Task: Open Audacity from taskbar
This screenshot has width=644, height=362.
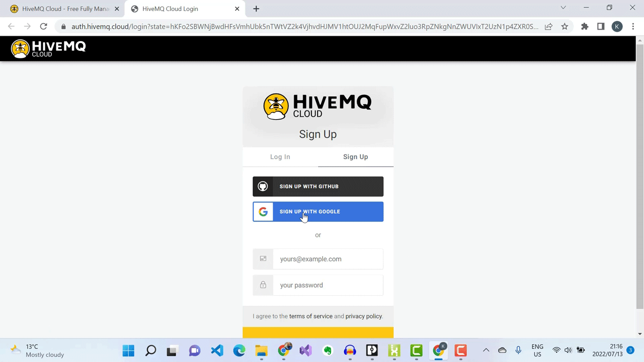Action: [x=350, y=350]
